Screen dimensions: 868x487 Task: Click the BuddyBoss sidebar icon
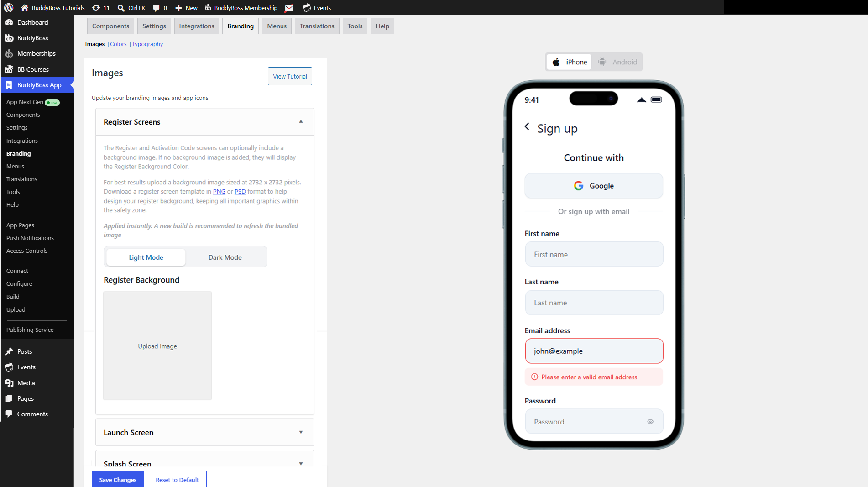pyautogui.click(x=9, y=38)
